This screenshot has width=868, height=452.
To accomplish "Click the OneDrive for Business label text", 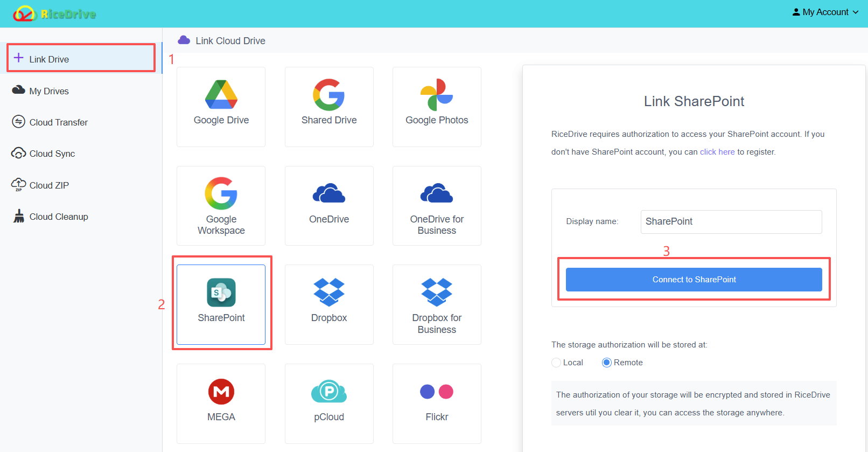I will 437,225.
